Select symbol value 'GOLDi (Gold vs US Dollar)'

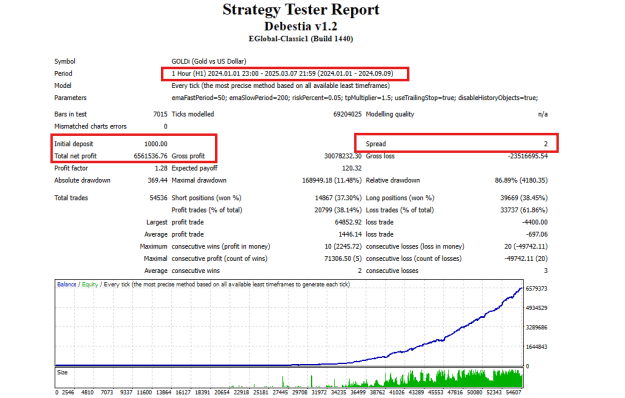click(x=208, y=61)
